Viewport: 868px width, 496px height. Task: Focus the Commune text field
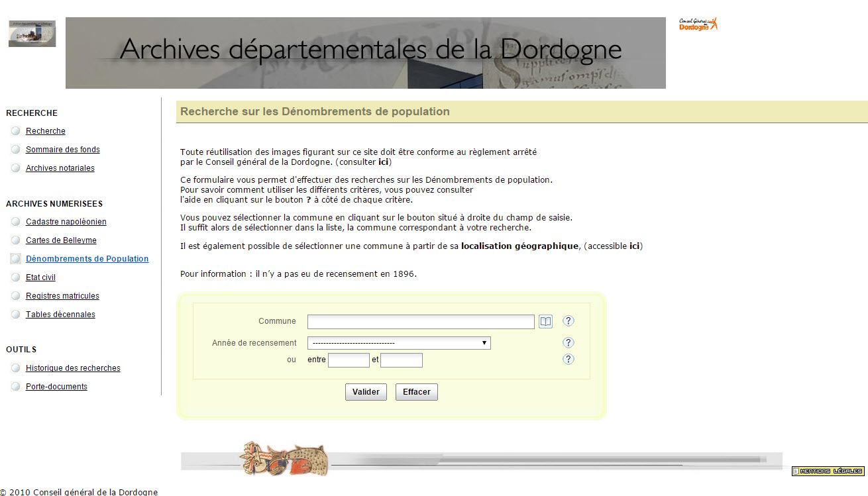[x=421, y=322]
